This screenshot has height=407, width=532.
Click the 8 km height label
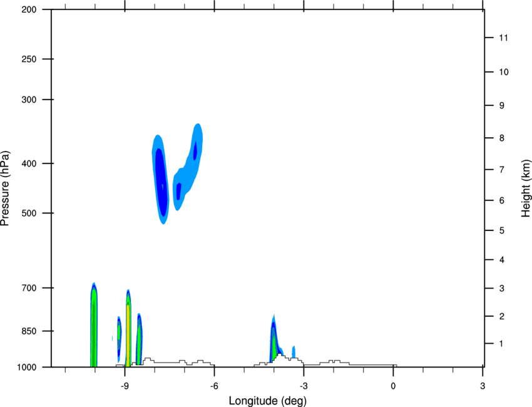(x=501, y=138)
